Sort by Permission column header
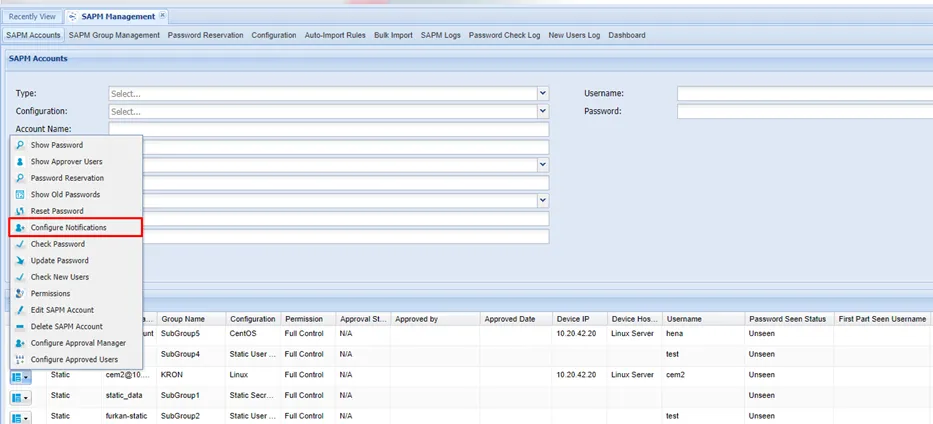 pyautogui.click(x=308, y=319)
